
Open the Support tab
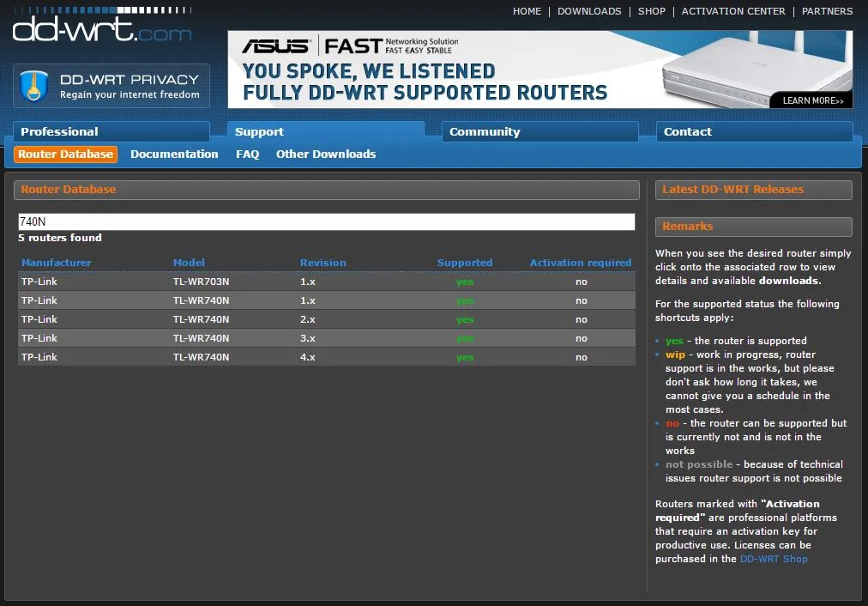(326, 132)
